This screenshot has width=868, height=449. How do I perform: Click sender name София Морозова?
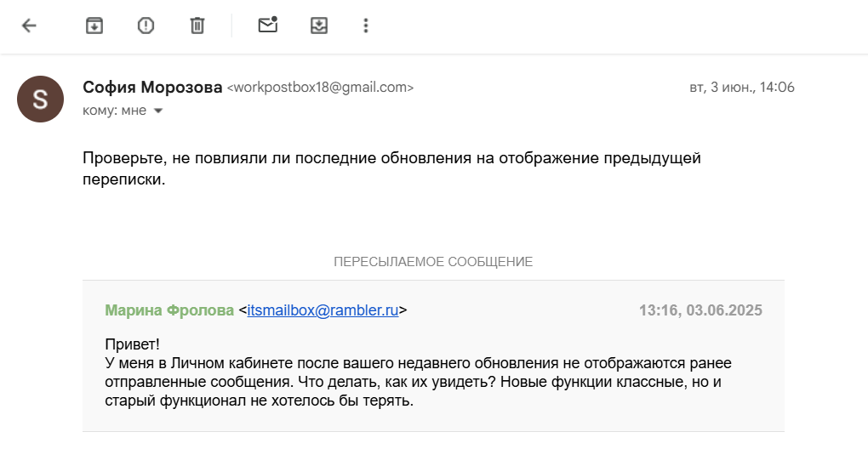pyautogui.click(x=152, y=87)
